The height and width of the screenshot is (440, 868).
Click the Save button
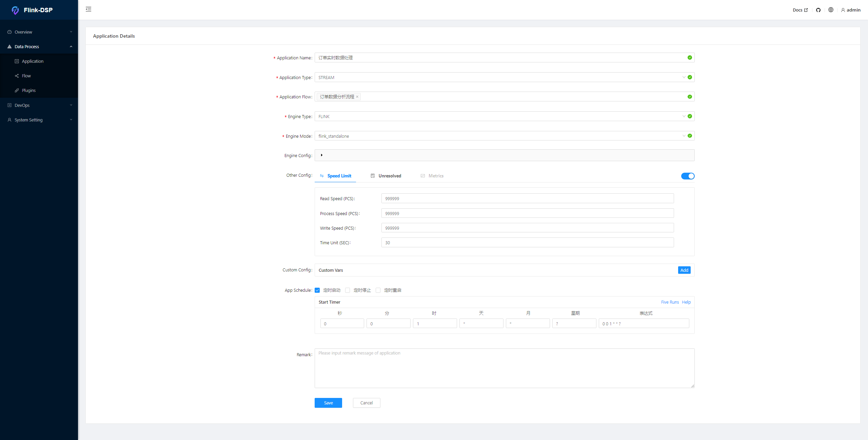coord(328,403)
